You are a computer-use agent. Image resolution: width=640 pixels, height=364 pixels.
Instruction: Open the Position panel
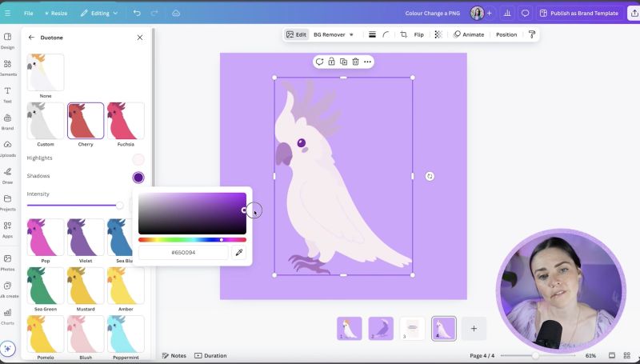click(x=506, y=34)
